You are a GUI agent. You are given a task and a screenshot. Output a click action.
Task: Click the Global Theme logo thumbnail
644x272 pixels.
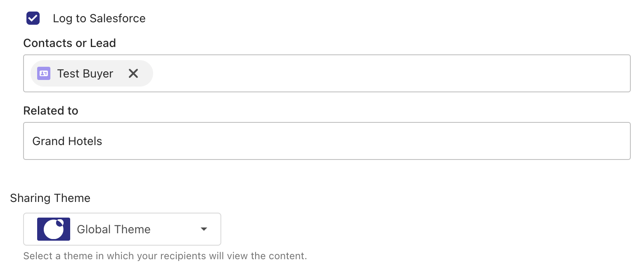tap(54, 229)
